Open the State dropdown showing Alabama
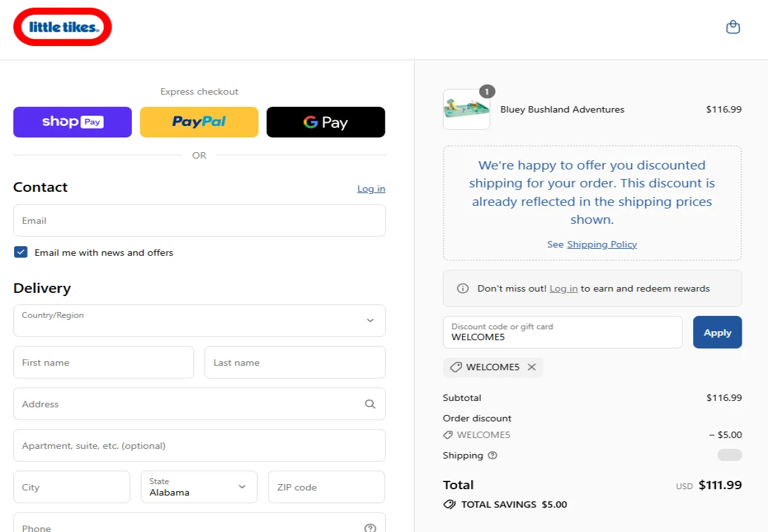This screenshot has height=532, width=768. coord(198,487)
